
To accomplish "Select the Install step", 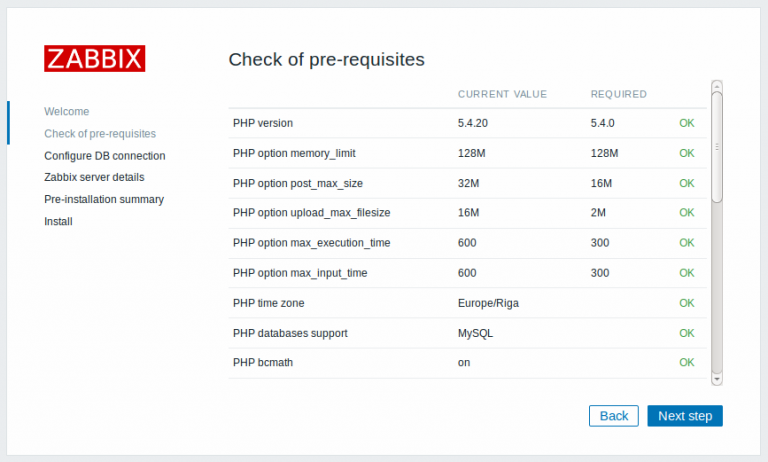I will coord(58,221).
